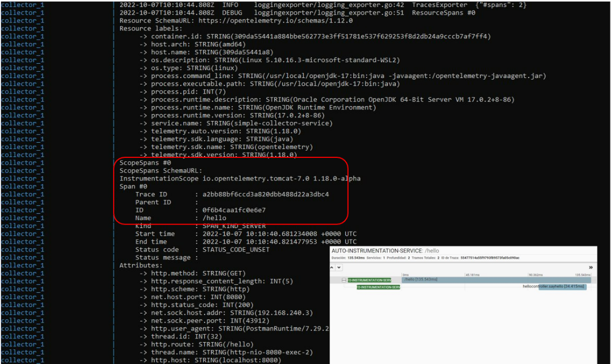Open the /hello [135.543ms] span bar
611x364 pixels.
pos(497,280)
